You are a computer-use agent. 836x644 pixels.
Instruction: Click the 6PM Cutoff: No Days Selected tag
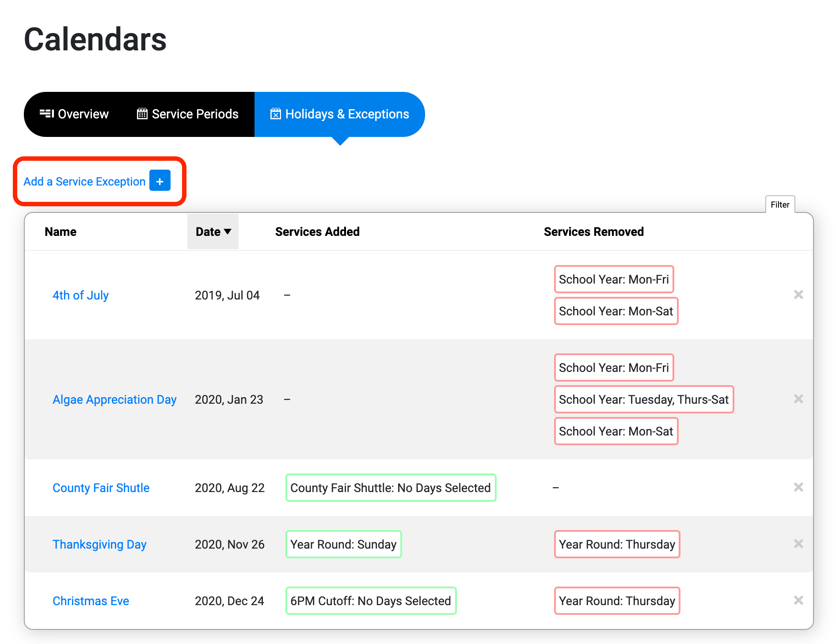[371, 601]
